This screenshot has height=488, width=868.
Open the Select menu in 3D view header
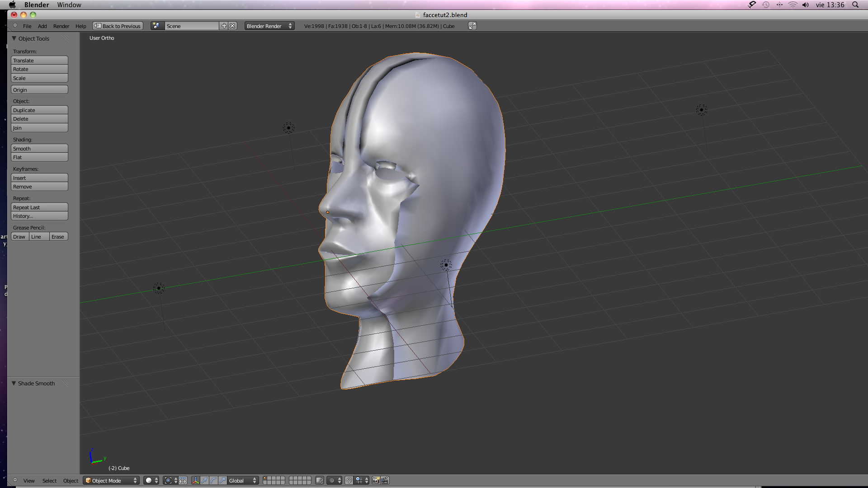click(49, 480)
